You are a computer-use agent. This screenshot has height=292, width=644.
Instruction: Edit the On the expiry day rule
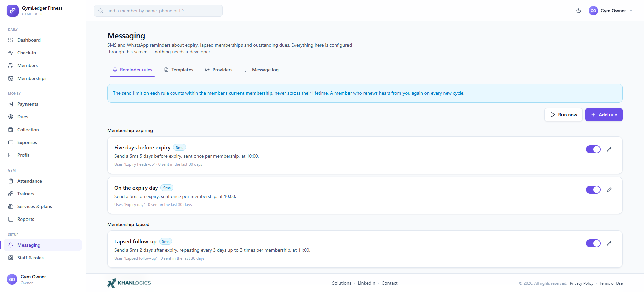(x=609, y=190)
